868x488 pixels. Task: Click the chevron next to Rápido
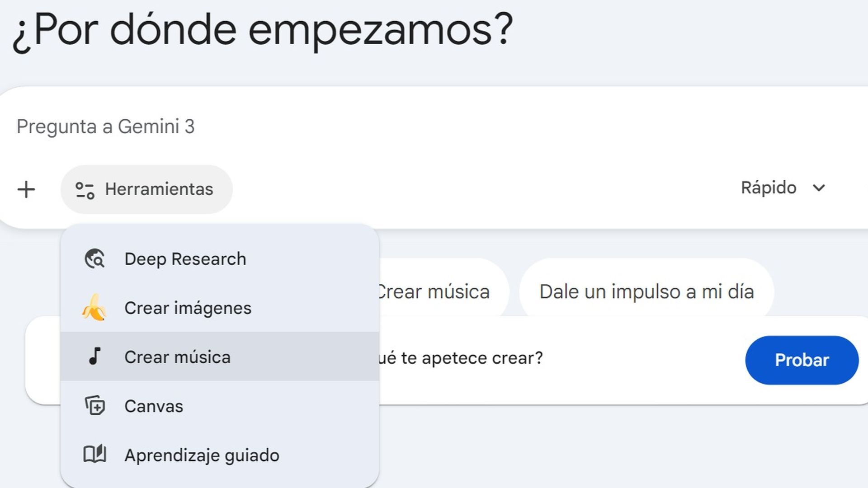click(x=820, y=188)
